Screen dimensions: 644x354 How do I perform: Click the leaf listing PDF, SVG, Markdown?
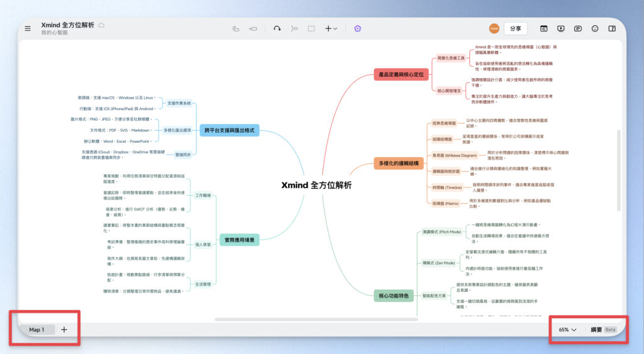coord(121,130)
